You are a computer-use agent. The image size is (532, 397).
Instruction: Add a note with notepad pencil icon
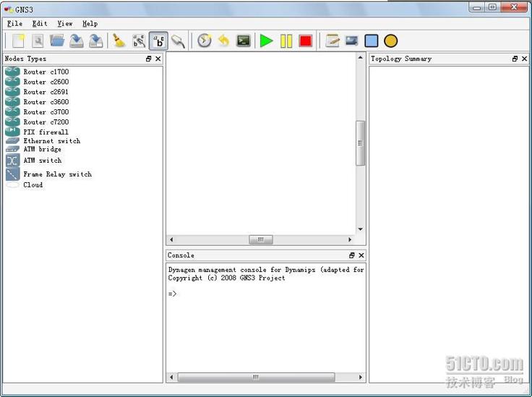[x=332, y=40]
